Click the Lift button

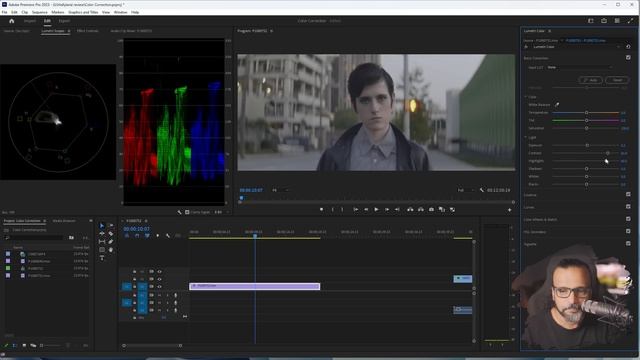click(x=410, y=209)
